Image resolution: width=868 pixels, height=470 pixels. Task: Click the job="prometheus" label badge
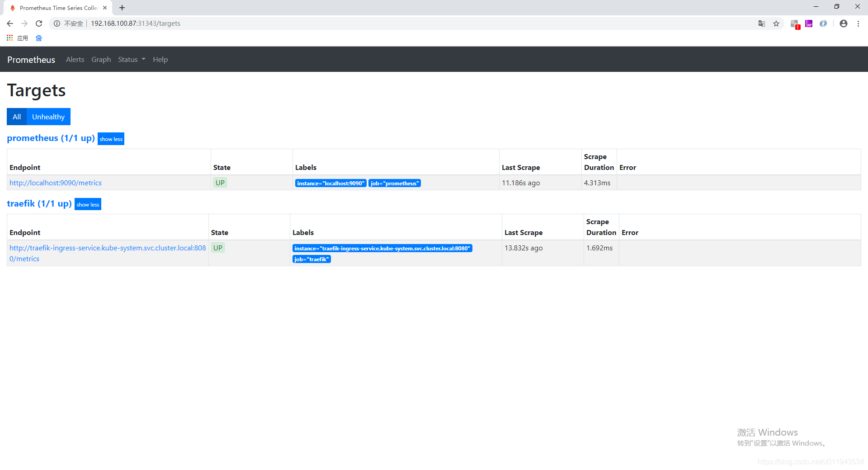pos(395,183)
